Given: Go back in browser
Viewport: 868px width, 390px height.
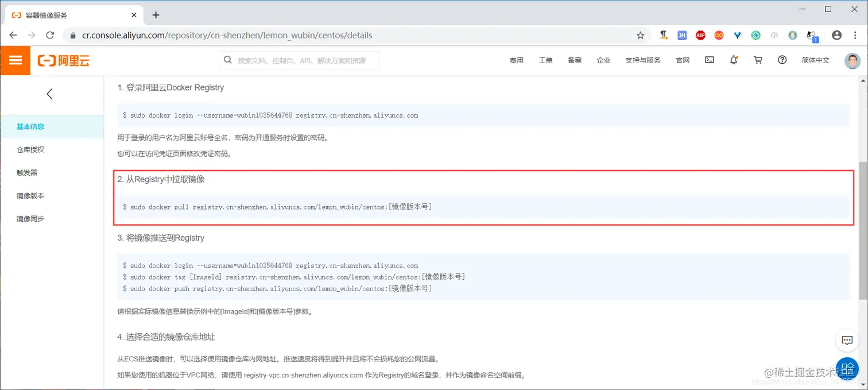Looking at the screenshot, I should [13, 35].
